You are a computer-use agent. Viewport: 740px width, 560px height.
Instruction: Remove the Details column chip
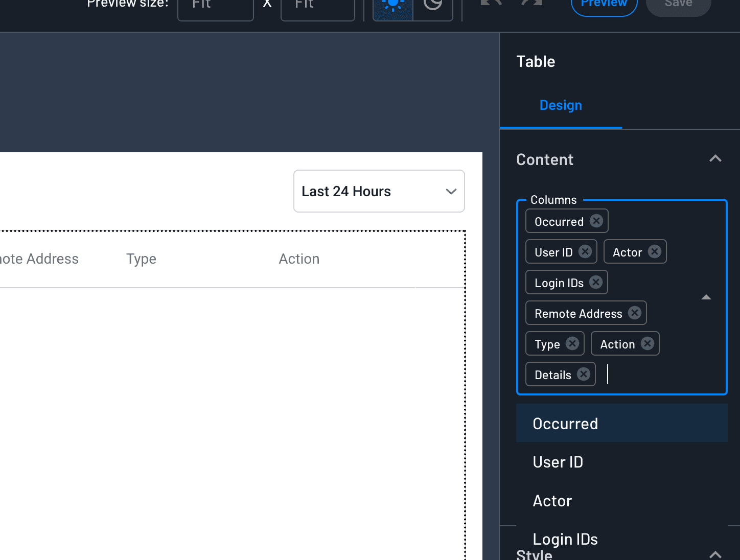[583, 374]
